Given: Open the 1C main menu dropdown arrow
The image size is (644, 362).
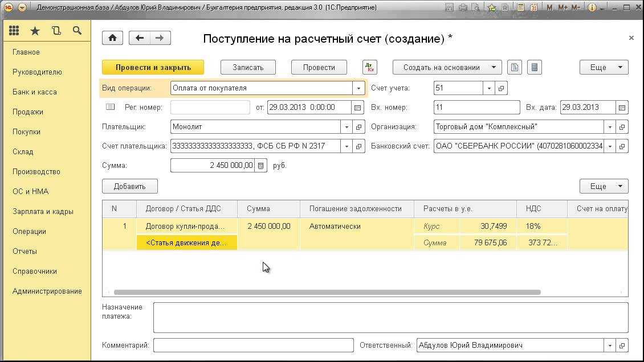Looking at the screenshot, I should point(22,7).
